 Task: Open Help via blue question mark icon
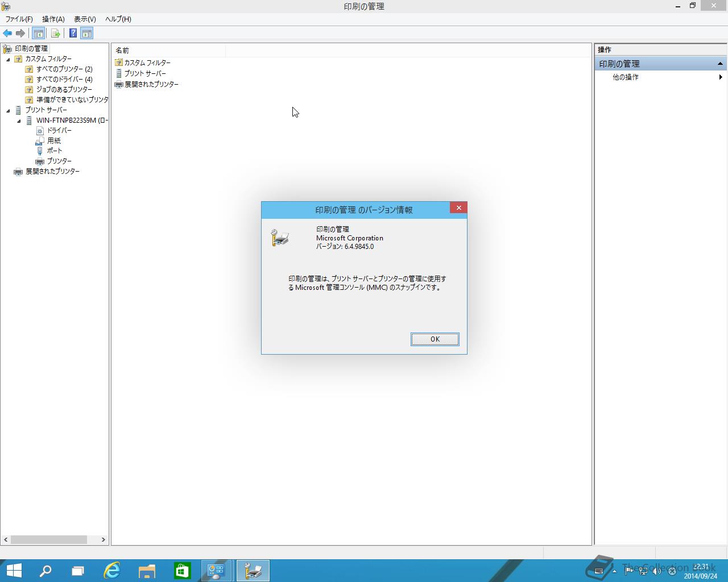pyautogui.click(x=73, y=33)
